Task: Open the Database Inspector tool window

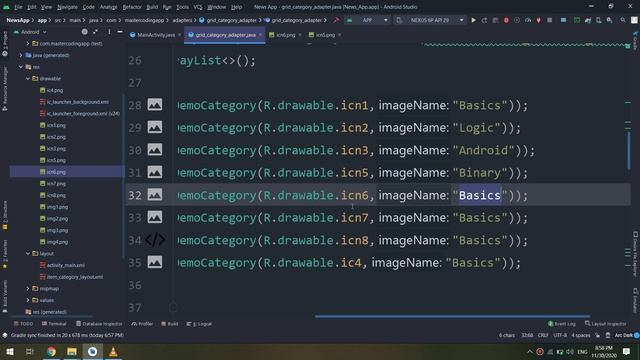Action: [x=99, y=324]
